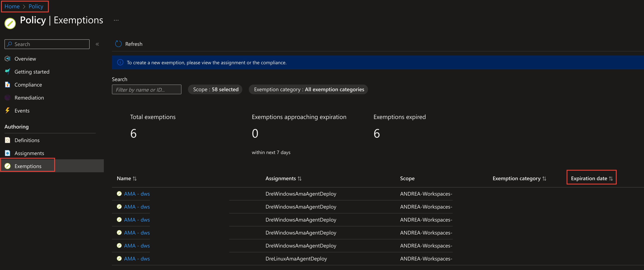Go to Policy in the breadcrumb
This screenshot has width=644, height=270.
[36, 6]
